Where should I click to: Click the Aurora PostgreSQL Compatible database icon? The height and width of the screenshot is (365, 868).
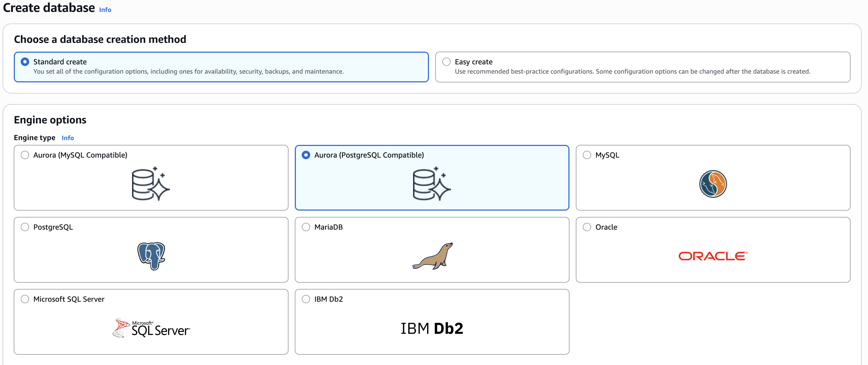(x=432, y=184)
